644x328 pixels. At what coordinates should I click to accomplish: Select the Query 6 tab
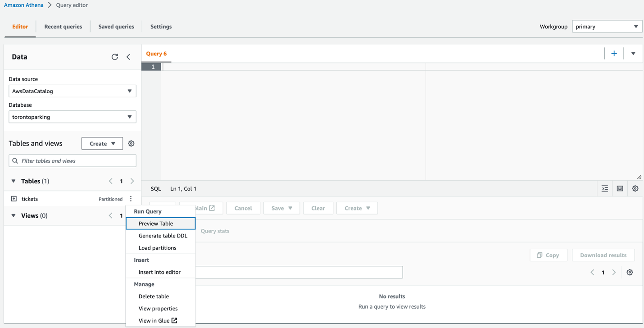156,54
